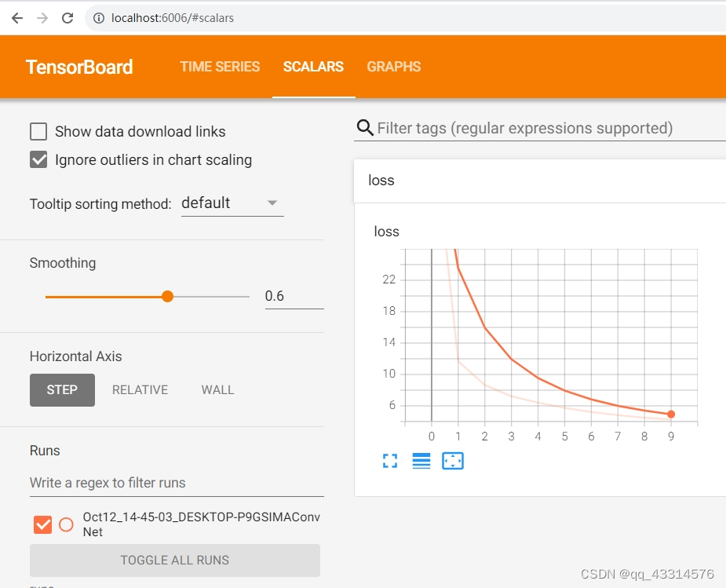Collapse the loss tag group header

point(540,181)
